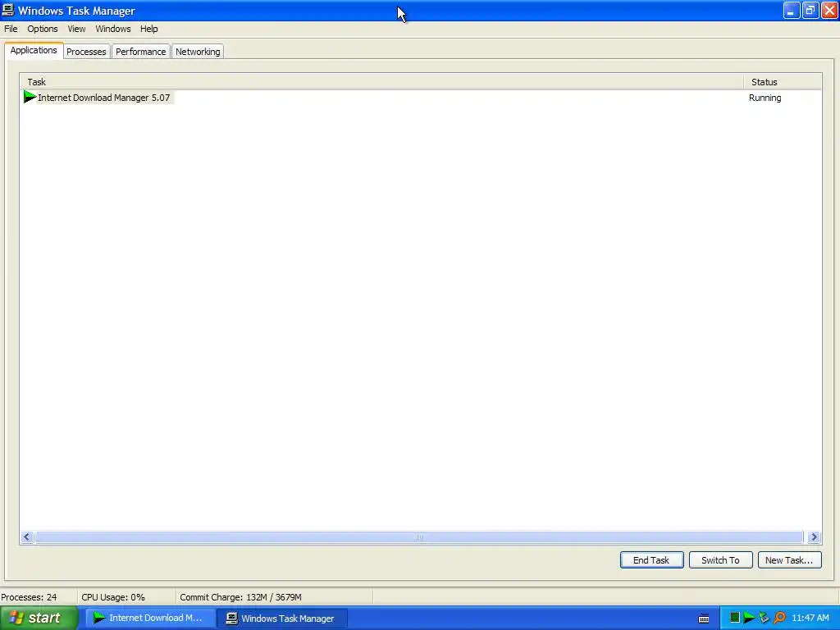This screenshot has height=630, width=840.
Task: Minimize the Task Manager window
Action: [792, 10]
